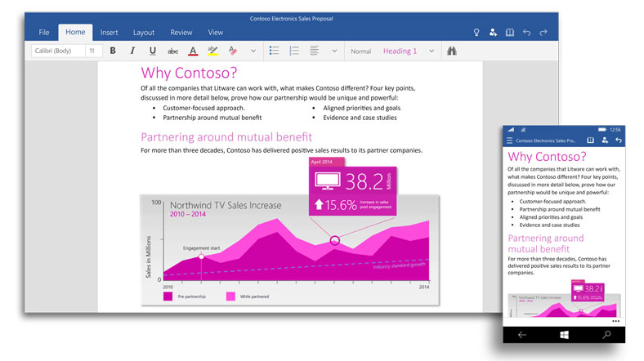
Task: Apply Underline formatting from the toolbar
Action: coord(152,51)
